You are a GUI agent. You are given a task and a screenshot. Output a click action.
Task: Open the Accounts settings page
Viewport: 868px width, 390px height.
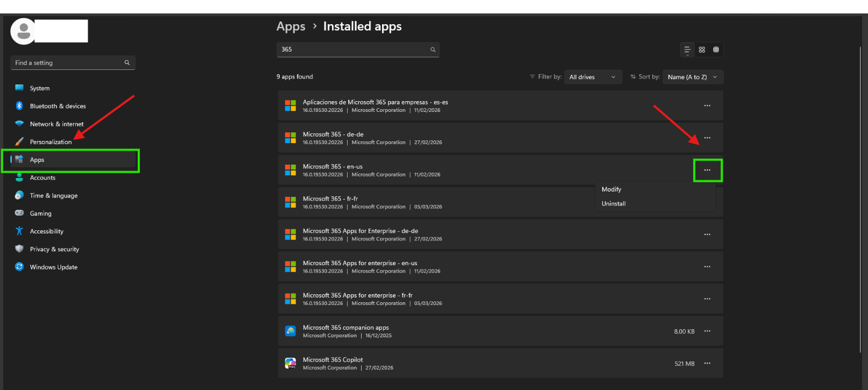[72, 178]
